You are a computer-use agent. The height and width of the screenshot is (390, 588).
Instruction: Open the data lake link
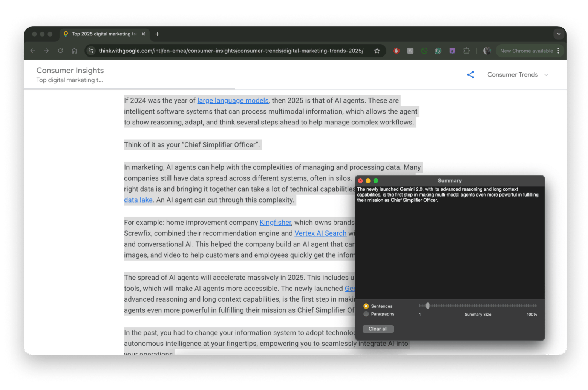point(138,200)
